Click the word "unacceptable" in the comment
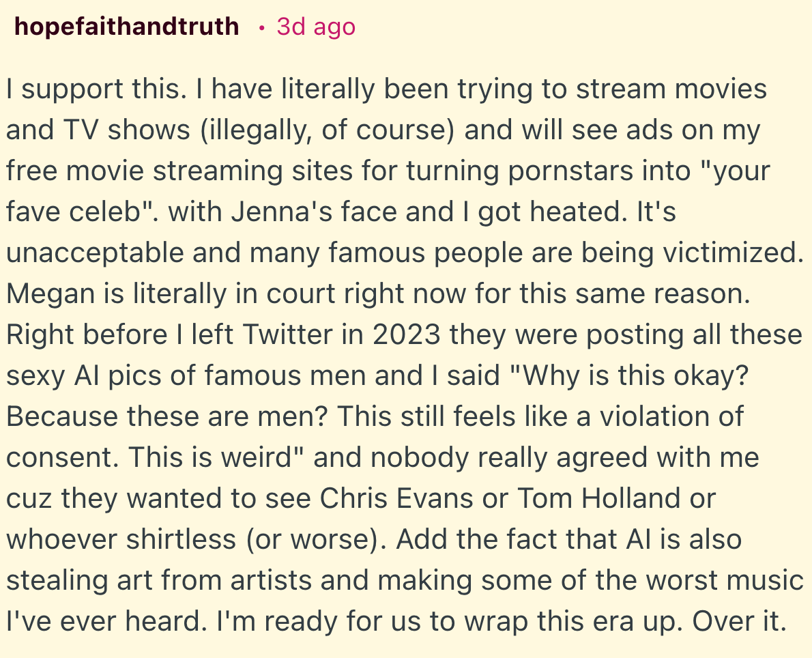 95,253
